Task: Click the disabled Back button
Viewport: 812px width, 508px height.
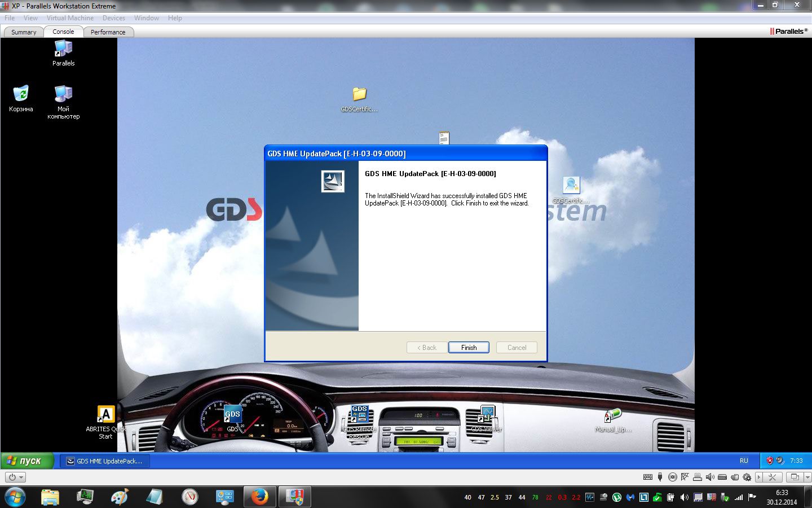Action: pyautogui.click(x=427, y=348)
